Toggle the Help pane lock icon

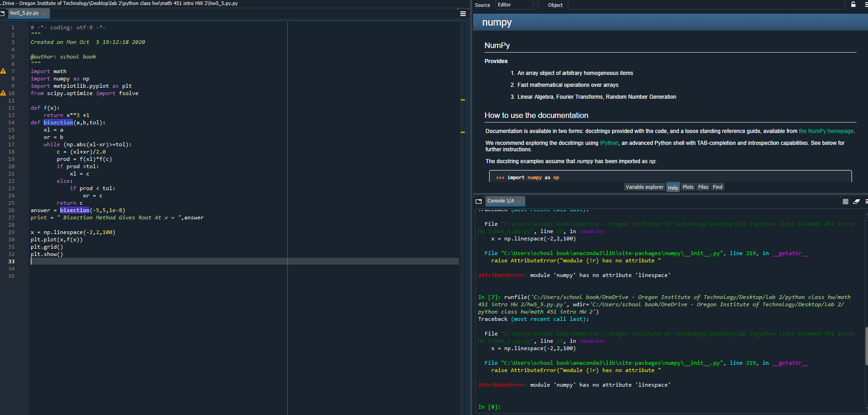(853, 5)
